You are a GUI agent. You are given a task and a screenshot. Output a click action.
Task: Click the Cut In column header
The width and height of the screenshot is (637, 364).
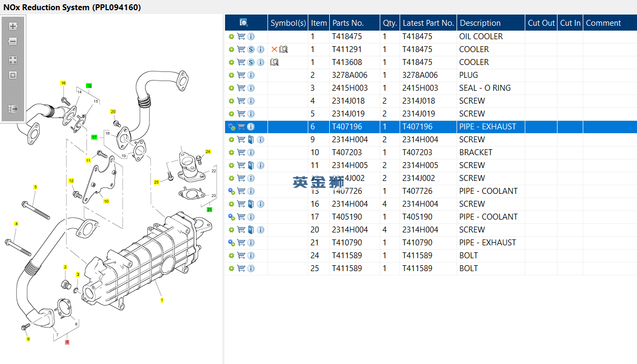click(570, 23)
